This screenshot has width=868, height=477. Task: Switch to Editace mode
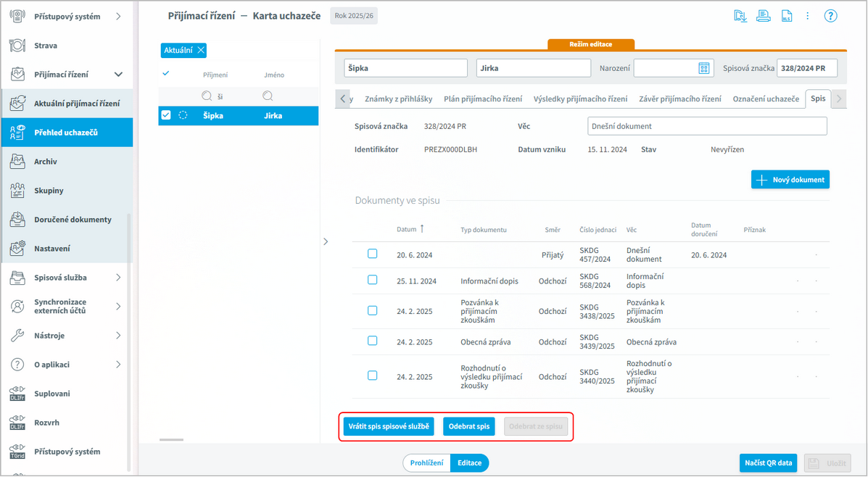(469, 463)
